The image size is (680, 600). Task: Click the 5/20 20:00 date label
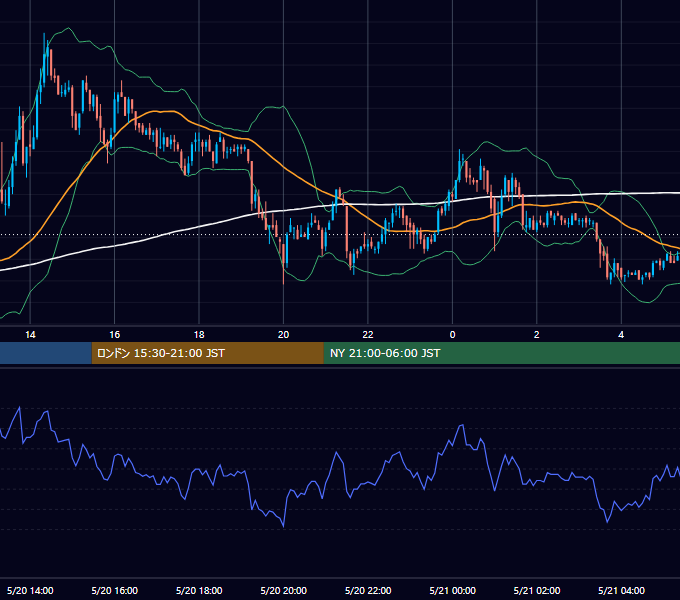(284, 590)
